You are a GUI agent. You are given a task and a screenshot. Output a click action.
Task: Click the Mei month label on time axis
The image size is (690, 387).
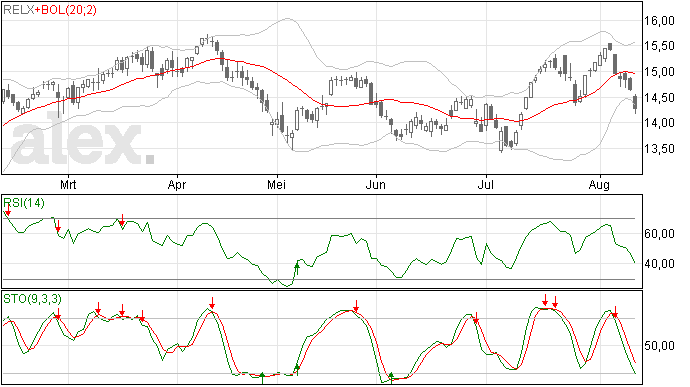coord(276,184)
